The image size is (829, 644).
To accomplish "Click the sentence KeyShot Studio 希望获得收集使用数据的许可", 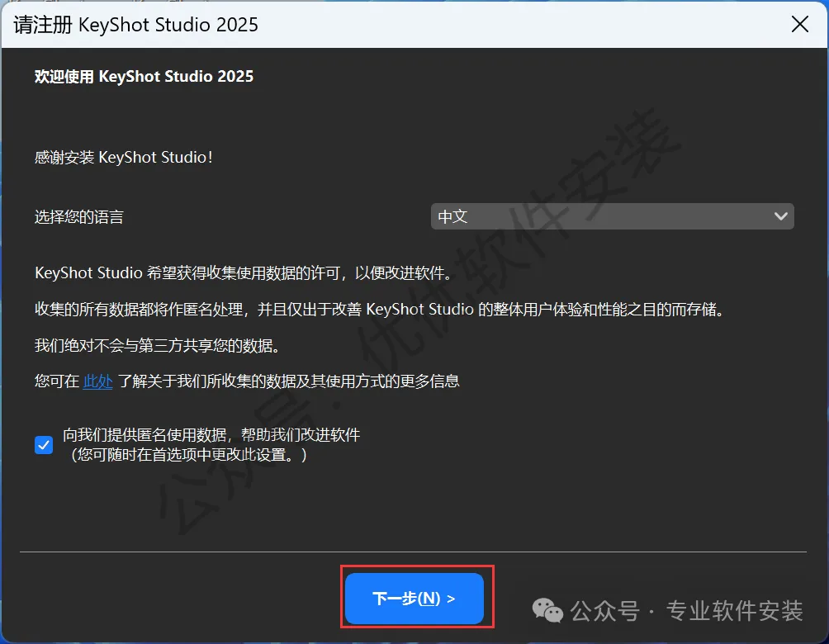I will pyautogui.click(x=244, y=272).
